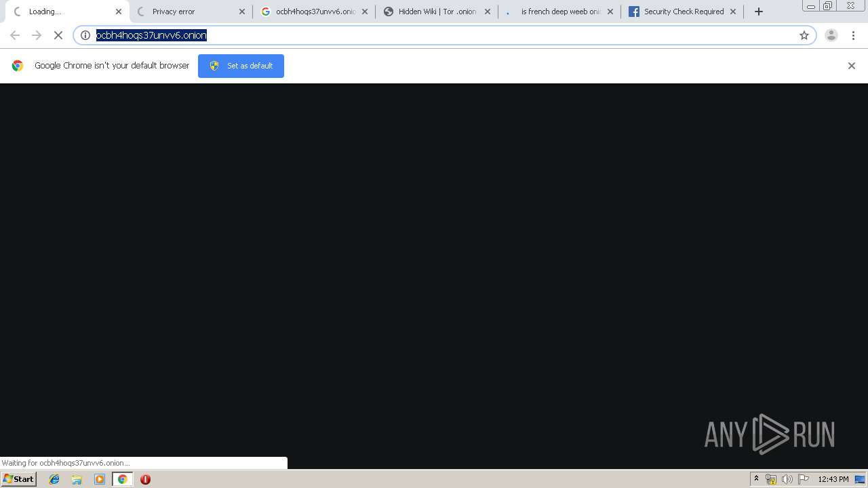Click the Show desktop tray icon
Screen dimensions: 868x488
[860, 479]
